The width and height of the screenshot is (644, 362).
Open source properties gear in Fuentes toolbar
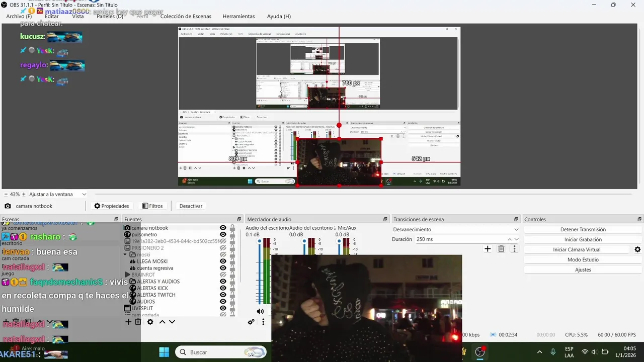point(150,322)
